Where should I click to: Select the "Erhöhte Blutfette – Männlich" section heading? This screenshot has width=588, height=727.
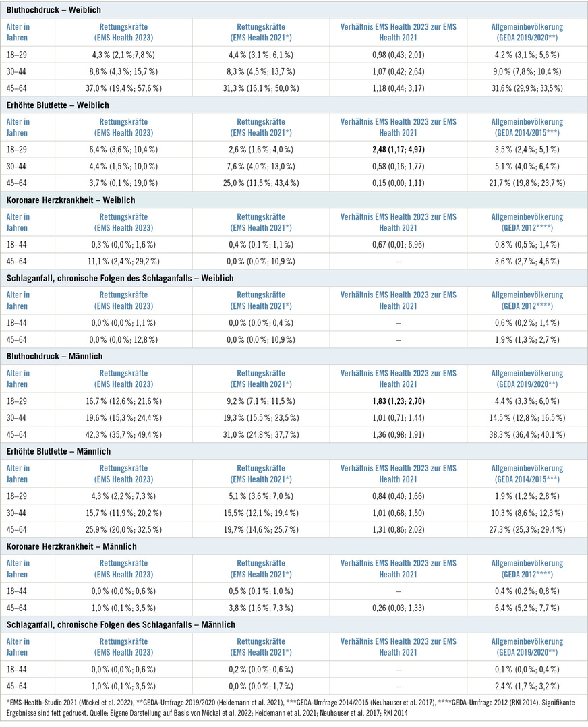pyautogui.click(x=59, y=451)
